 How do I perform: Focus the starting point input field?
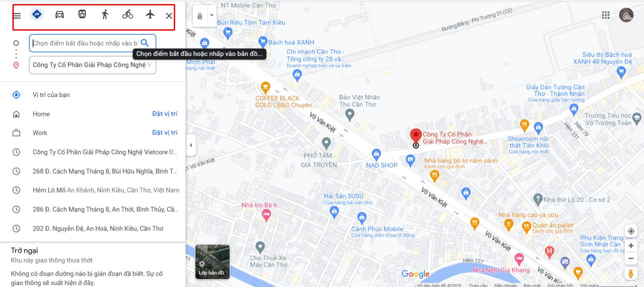pyautogui.click(x=85, y=43)
